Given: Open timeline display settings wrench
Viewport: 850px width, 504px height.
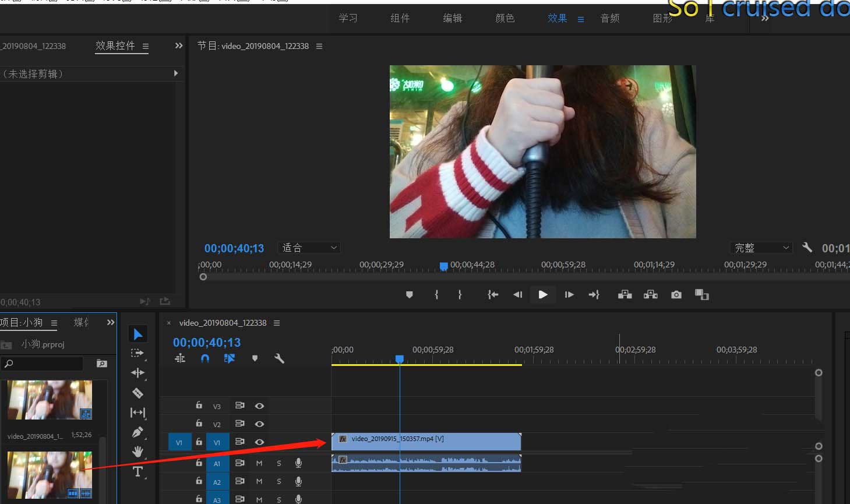Looking at the screenshot, I should pyautogui.click(x=279, y=358).
